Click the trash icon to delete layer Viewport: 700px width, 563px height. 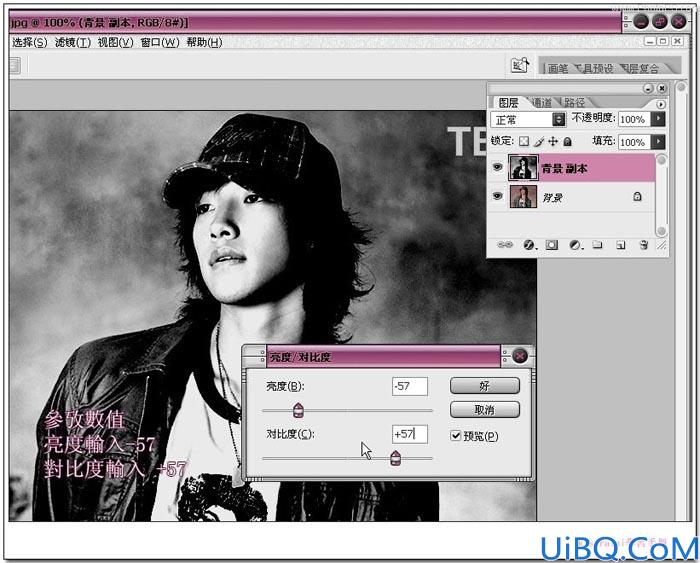click(643, 245)
